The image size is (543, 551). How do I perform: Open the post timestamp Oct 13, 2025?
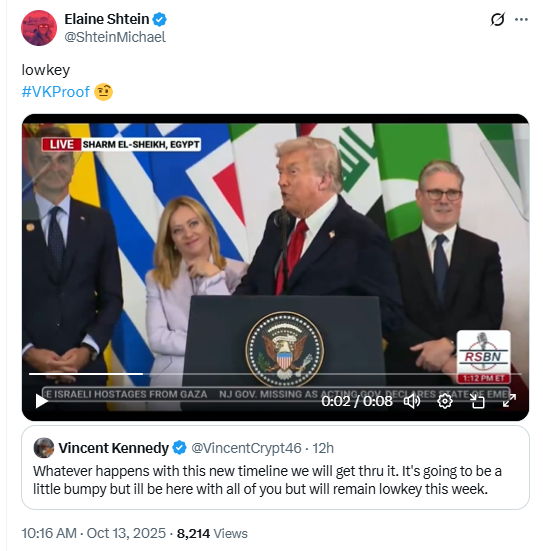tap(93, 533)
